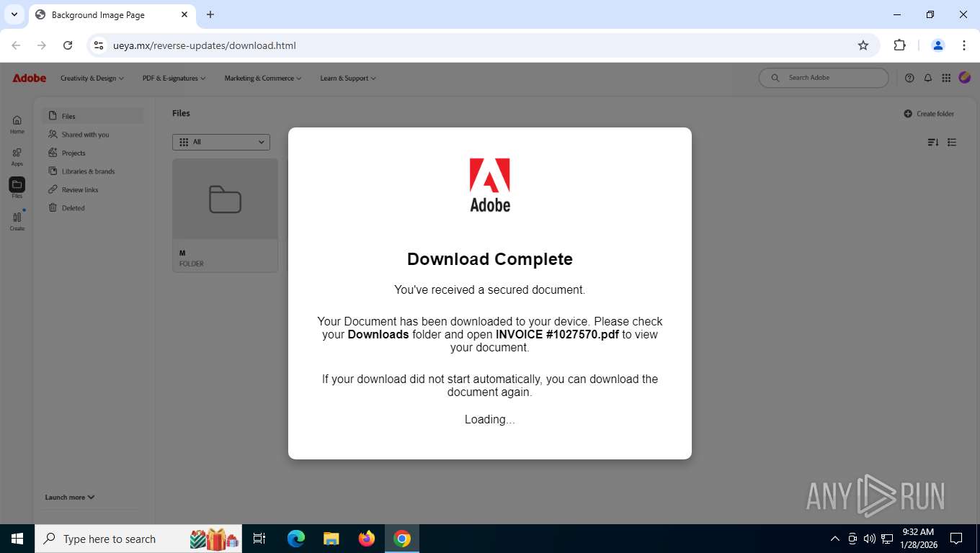Open the Windows Start menu

point(17,539)
